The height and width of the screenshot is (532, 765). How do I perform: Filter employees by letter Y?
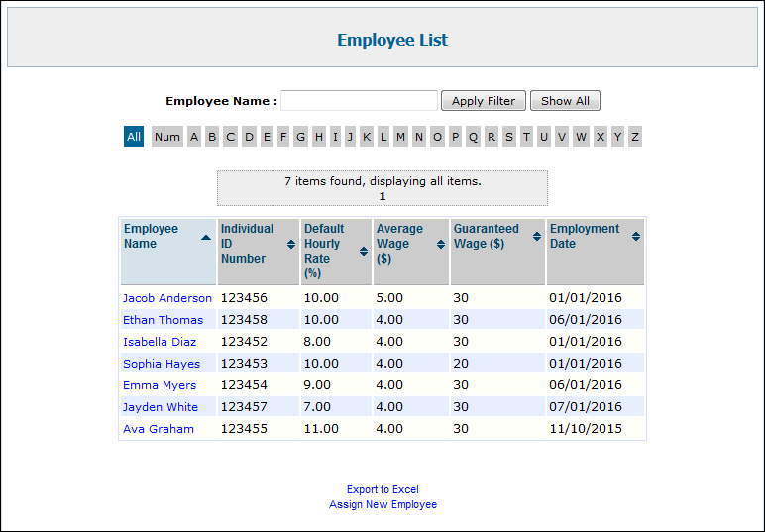pos(617,137)
